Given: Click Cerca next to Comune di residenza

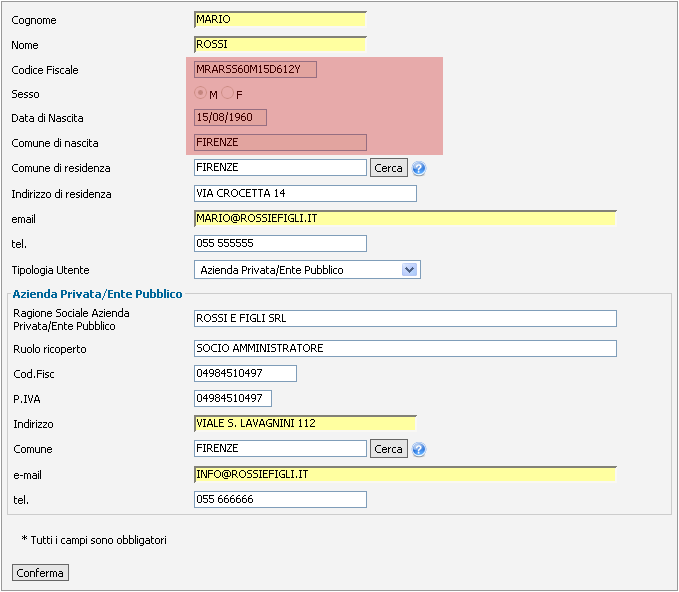Looking at the screenshot, I should (x=388, y=168).
